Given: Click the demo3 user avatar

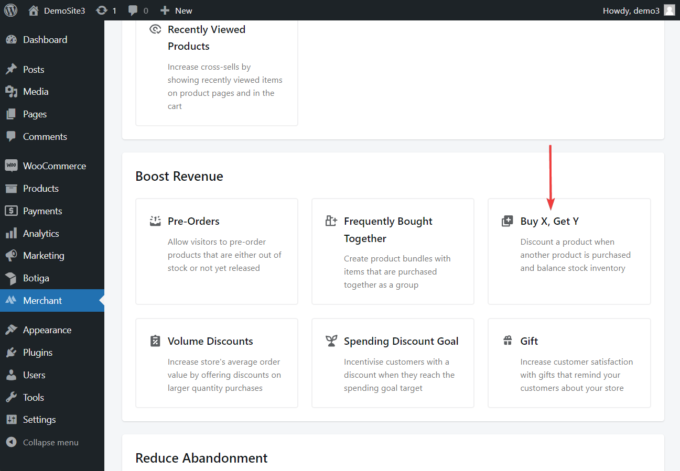Looking at the screenshot, I should point(670,10).
